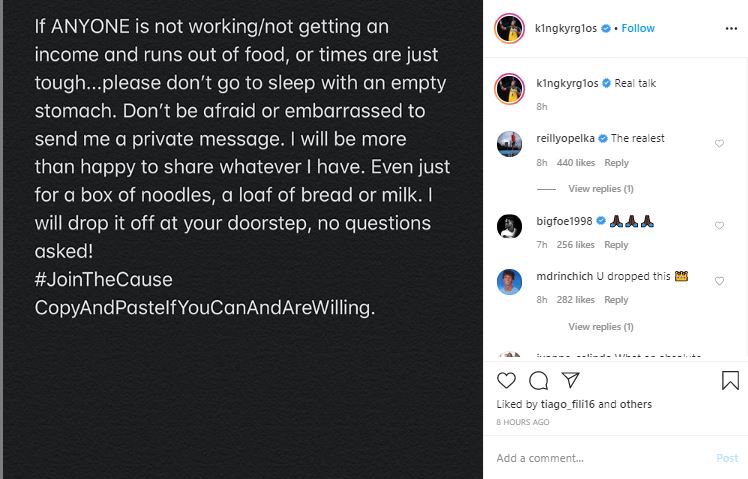Viewport: 748px width, 479px height.
Task: Expand replies under mdrinchich's comment
Action: 600,326
